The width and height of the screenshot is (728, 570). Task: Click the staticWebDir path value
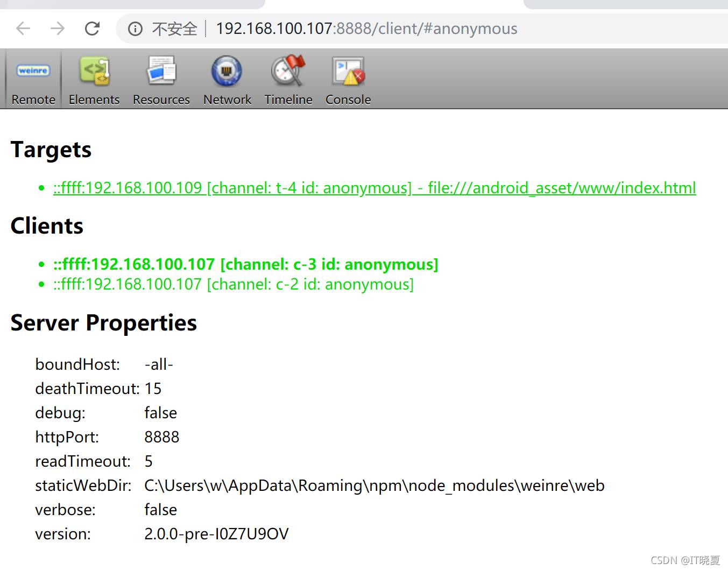374,485
